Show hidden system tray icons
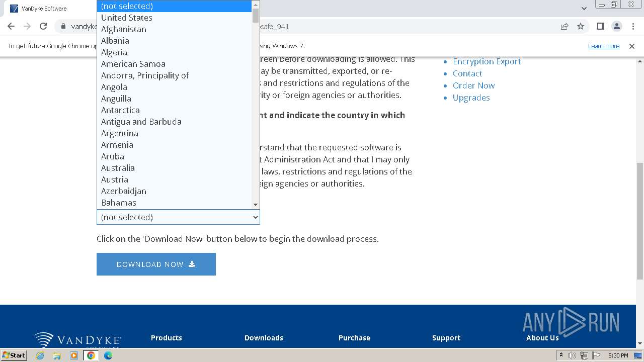The width and height of the screenshot is (644, 362). click(561, 355)
